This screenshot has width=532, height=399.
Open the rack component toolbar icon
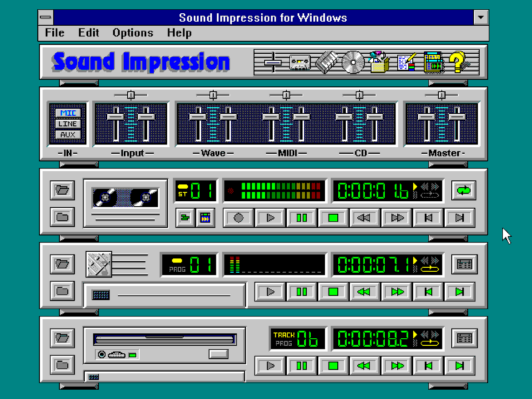click(x=433, y=63)
